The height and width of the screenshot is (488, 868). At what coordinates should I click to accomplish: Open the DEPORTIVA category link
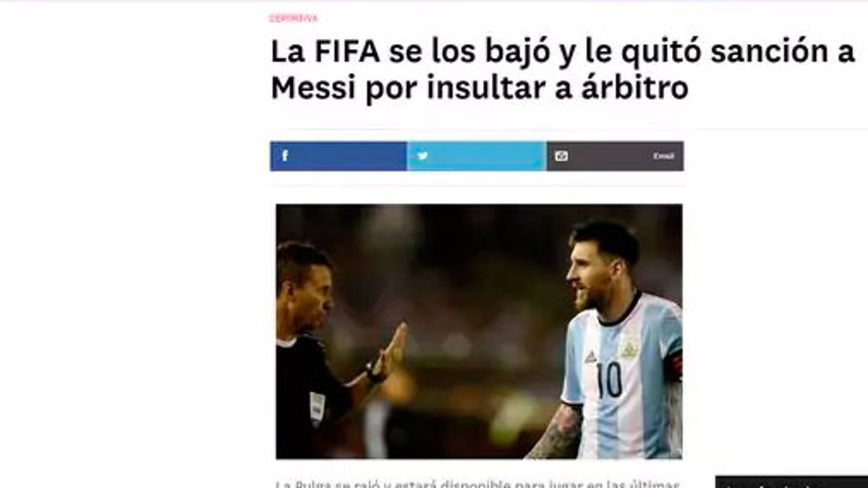[x=294, y=18]
